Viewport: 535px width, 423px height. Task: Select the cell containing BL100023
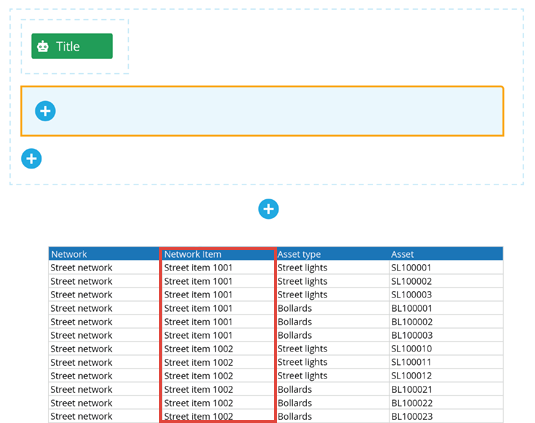click(446, 416)
